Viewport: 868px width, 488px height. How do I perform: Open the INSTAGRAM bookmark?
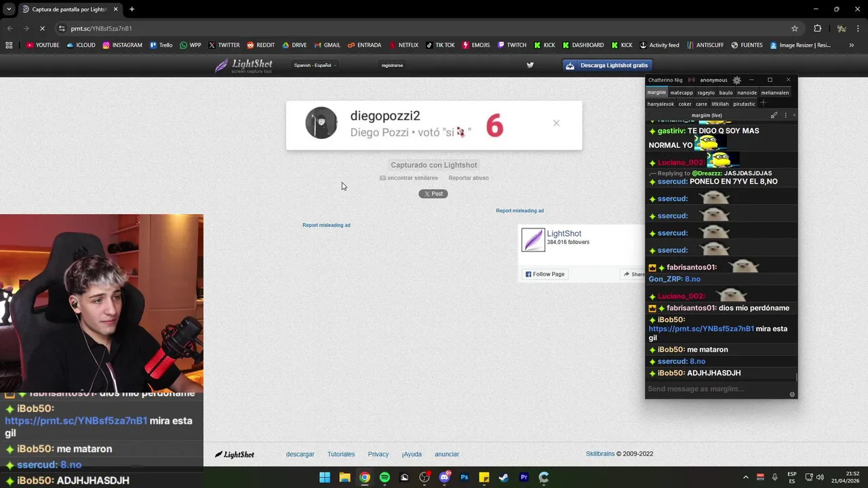pos(122,45)
